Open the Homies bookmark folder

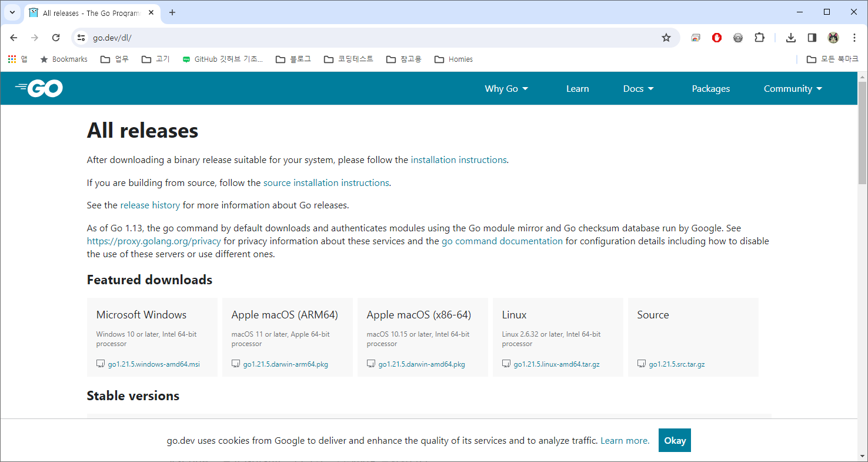pyautogui.click(x=453, y=59)
